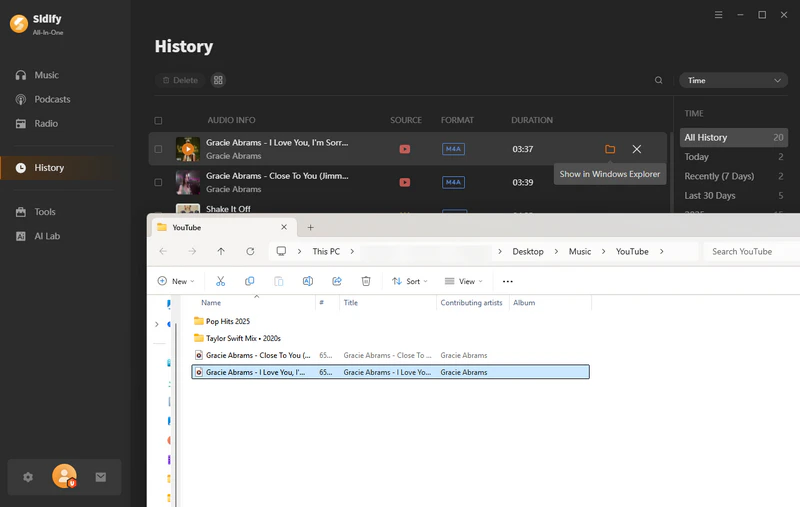Click the grid view icon beside Delete
The image size is (800, 507).
coord(219,80)
